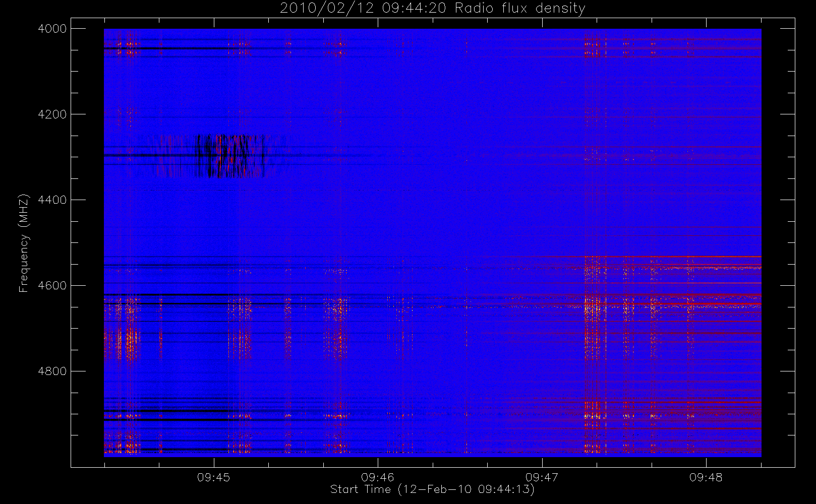
Task: Click the dark striped burst in the spectrogram
Action: 229,156
